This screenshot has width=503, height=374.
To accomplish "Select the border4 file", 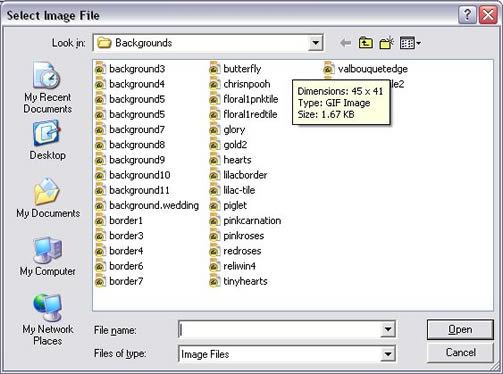I will [119, 251].
